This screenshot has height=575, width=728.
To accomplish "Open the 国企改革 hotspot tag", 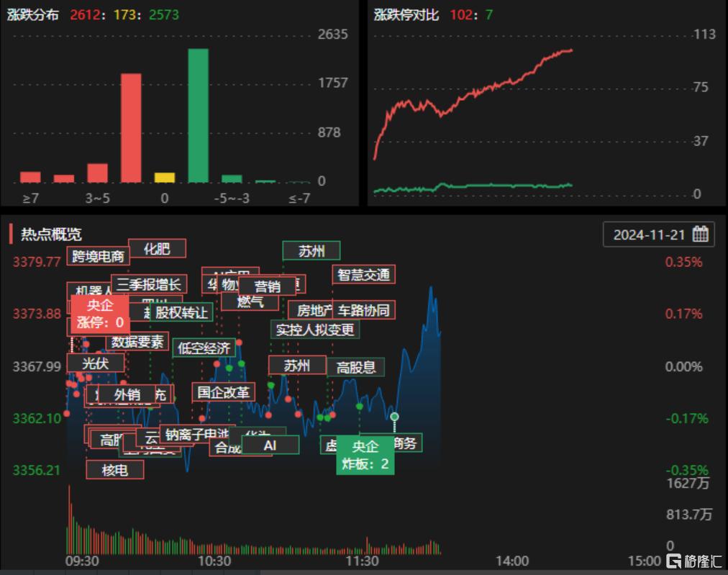I will pyautogui.click(x=223, y=392).
